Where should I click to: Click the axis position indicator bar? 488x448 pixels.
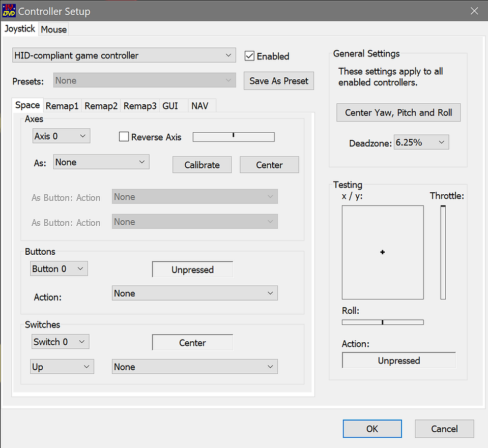click(x=234, y=137)
